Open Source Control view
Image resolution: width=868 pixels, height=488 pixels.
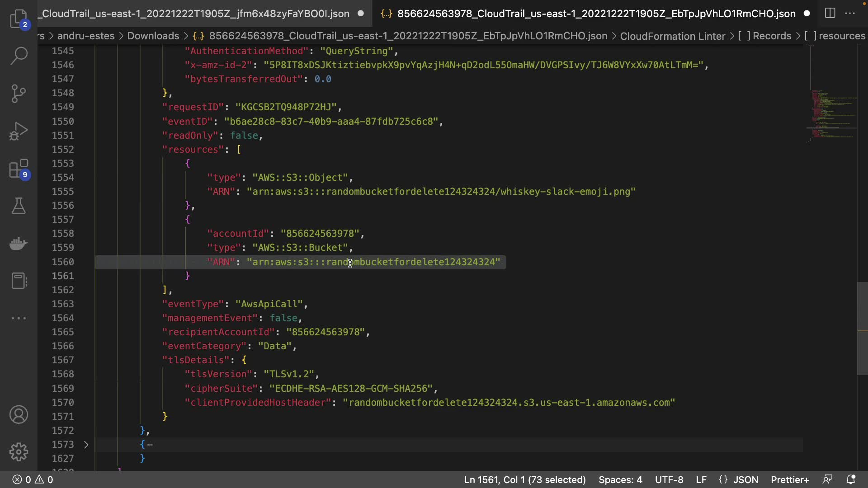click(19, 94)
